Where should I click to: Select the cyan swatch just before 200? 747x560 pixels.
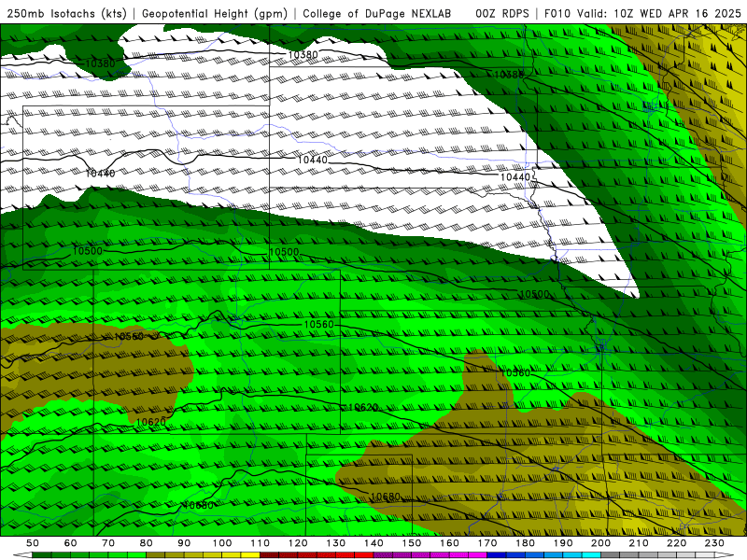pyautogui.click(x=591, y=554)
